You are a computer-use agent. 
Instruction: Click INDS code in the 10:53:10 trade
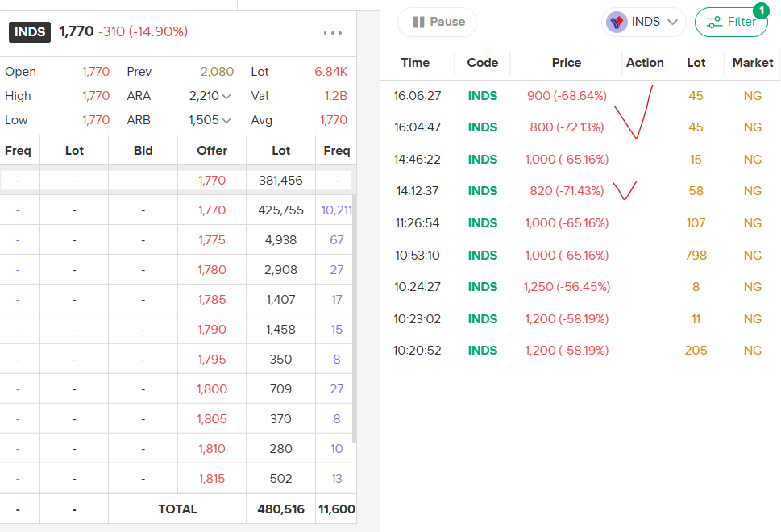483,256
